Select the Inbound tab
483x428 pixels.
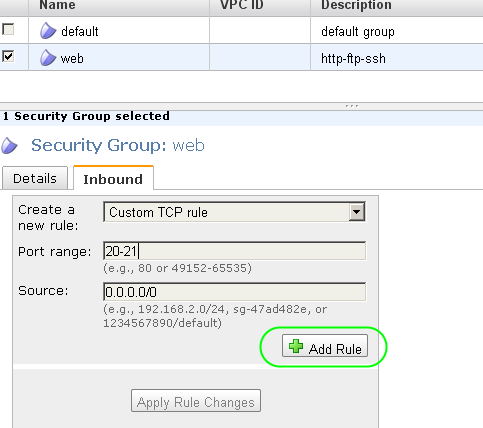[113, 179]
